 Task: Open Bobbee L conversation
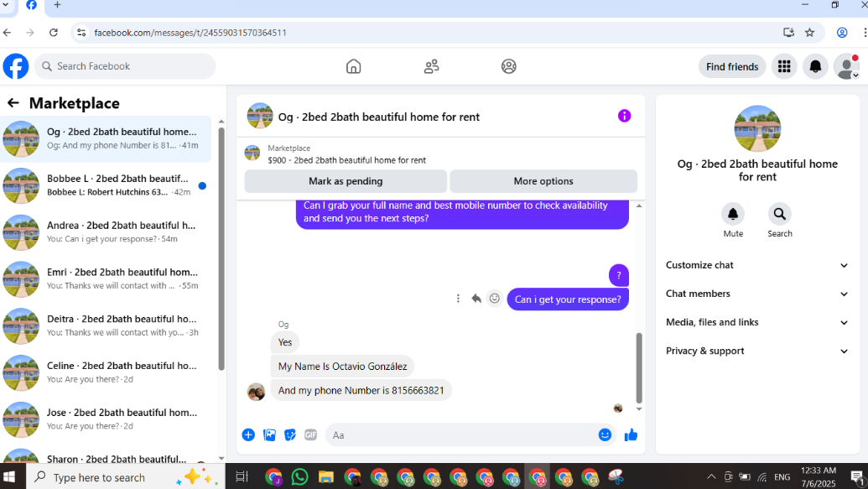tap(106, 185)
